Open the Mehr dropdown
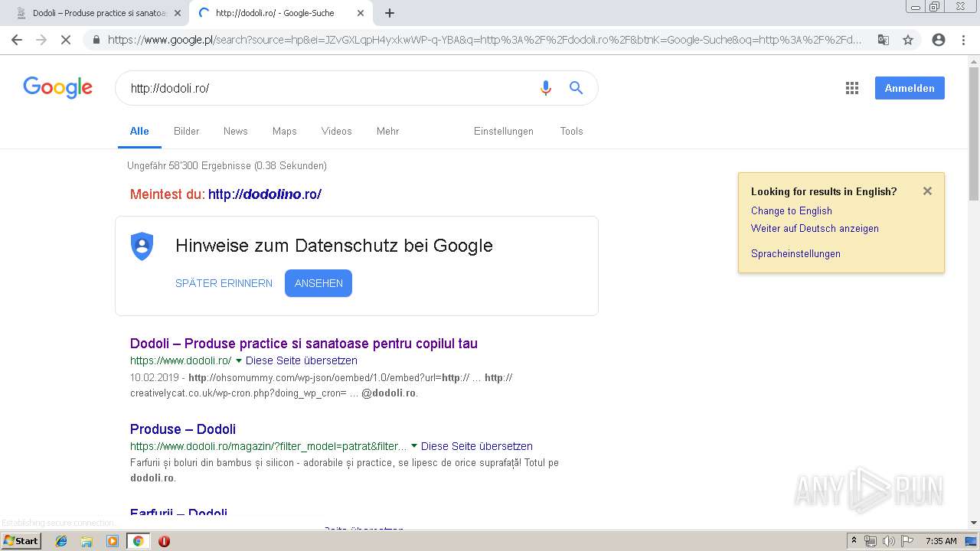Viewport: 980px width, 551px height. click(x=387, y=131)
